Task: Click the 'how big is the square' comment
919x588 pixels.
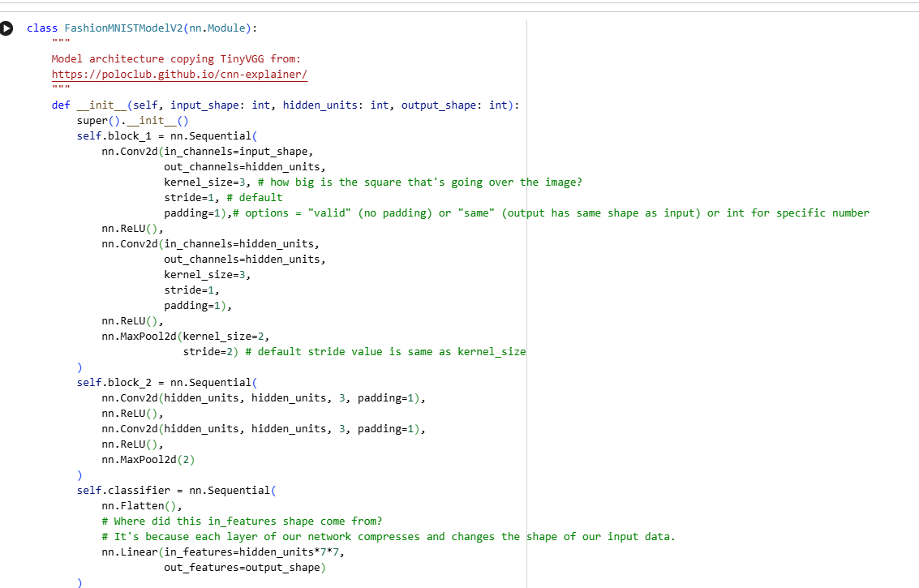Action: (425, 182)
